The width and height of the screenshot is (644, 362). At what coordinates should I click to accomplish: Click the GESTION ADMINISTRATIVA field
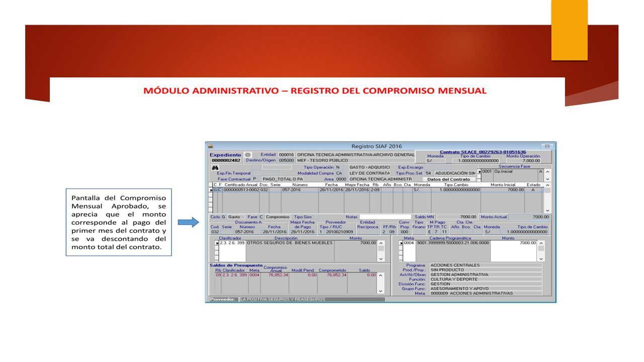(x=486, y=275)
